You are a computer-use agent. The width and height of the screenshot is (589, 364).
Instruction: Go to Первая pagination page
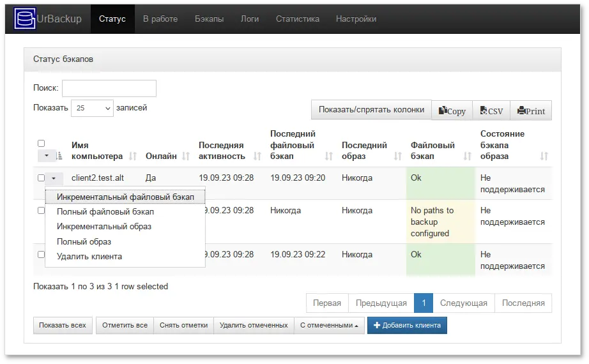(327, 303)
